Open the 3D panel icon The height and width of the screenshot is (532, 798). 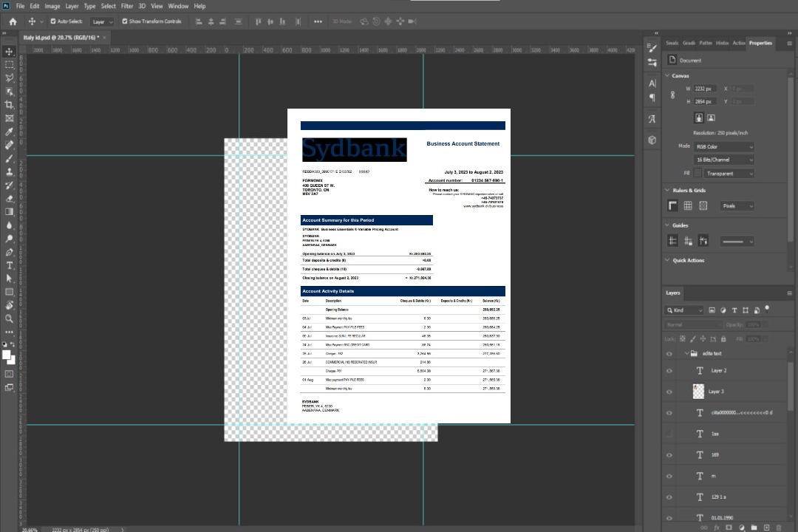(652, 140)
